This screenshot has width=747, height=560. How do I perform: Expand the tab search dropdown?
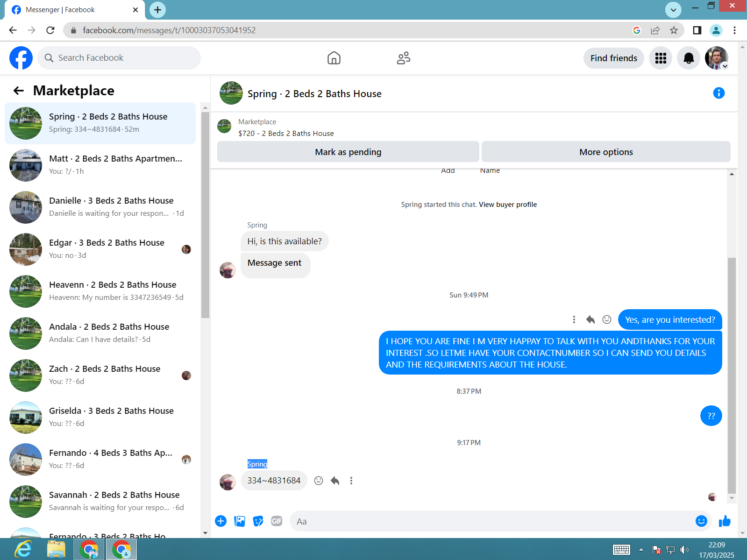tap(673, 10)
